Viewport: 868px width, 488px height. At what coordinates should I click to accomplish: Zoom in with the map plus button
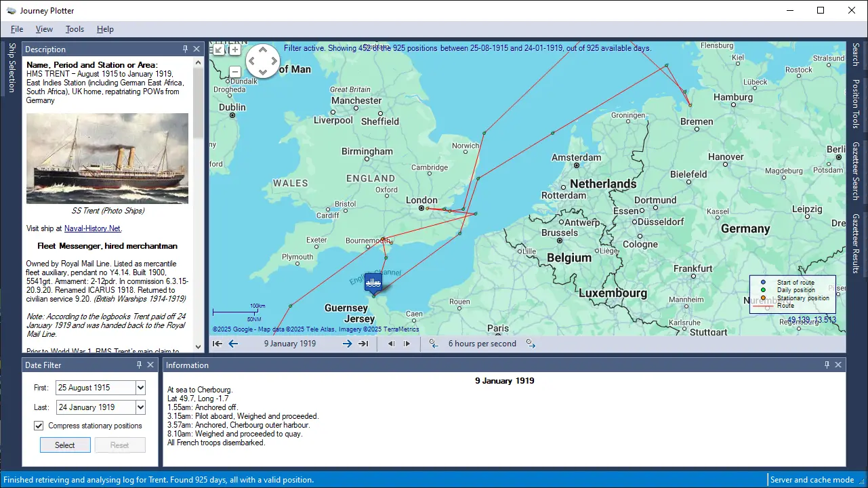[x=235, y=49]
